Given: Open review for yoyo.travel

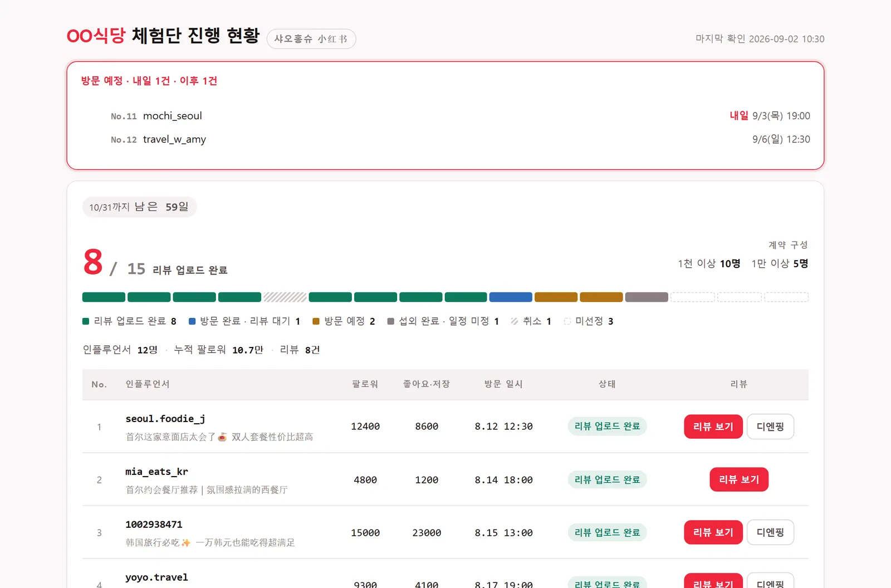Looking at the screenshot, I should point(713,581).
